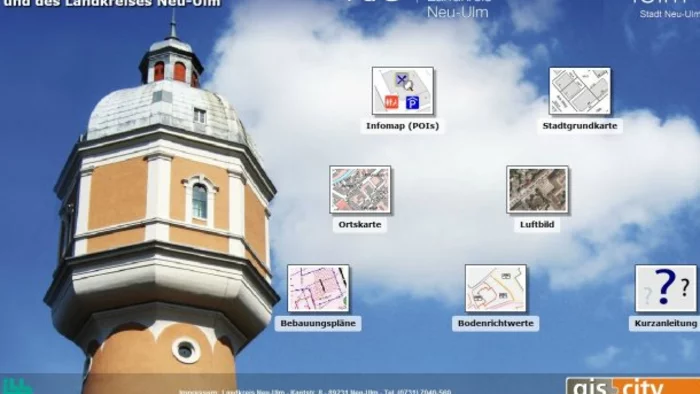Open the Kurzanleitung question mark icon

(666, 288)
